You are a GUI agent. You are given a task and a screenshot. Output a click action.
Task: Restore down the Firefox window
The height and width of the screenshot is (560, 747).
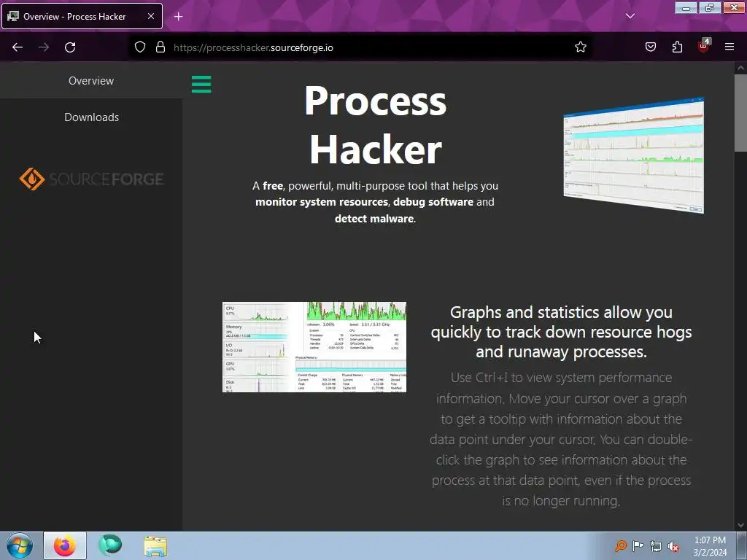pos(709,8)
